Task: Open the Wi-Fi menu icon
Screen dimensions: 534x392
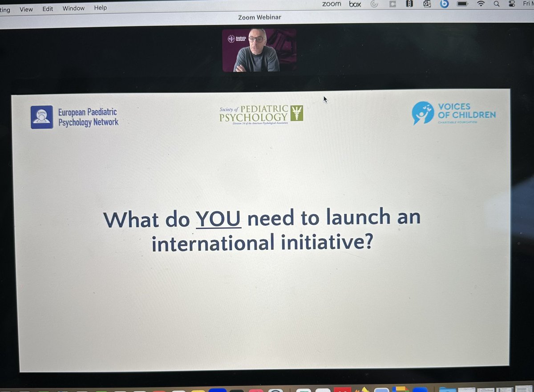Action: click(481, 4)
